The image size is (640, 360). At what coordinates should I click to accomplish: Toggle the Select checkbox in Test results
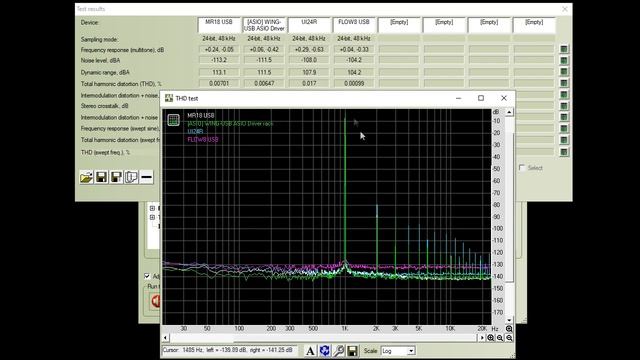522,168
